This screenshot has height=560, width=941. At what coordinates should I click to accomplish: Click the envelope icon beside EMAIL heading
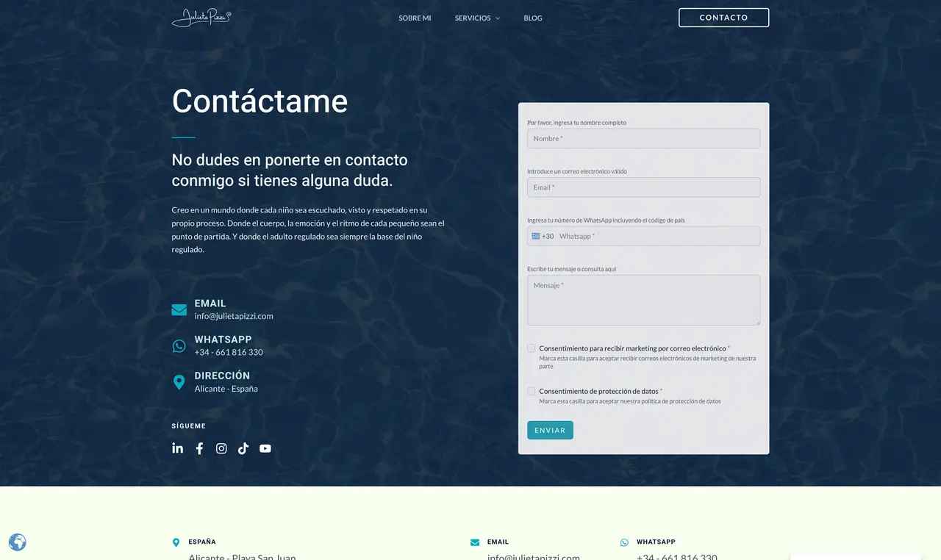(x=179, y=309)
